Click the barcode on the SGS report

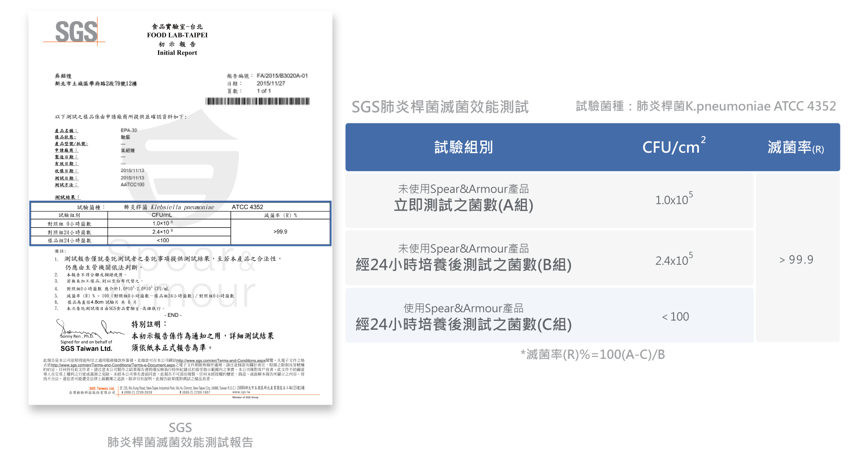[x=258, y=101]
